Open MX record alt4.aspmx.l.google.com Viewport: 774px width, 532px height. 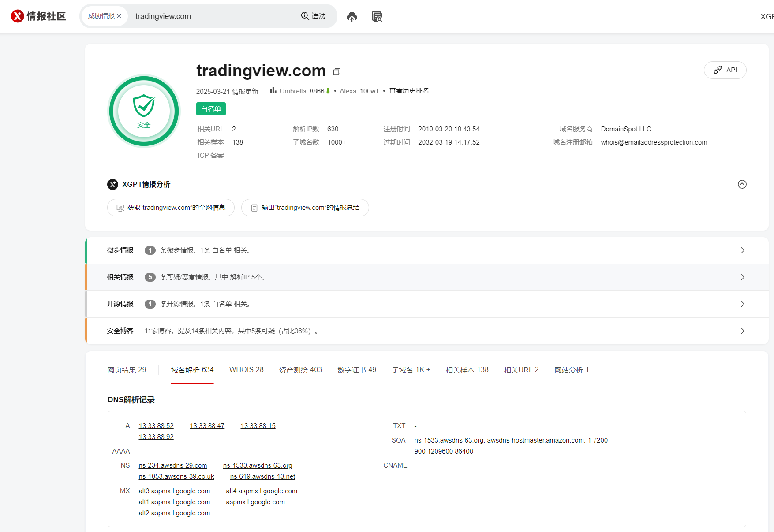(x=262, y=491)
